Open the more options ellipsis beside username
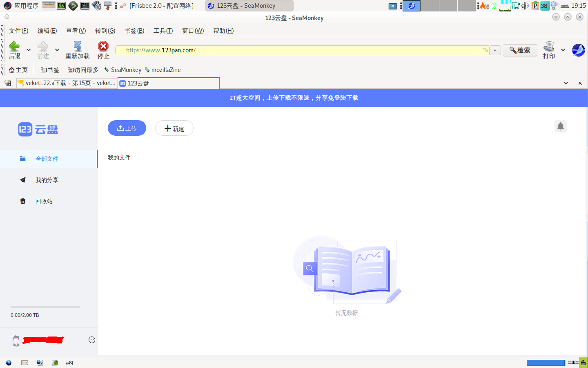Viewport: 588px width, 368px height. (x=92, y=340)
